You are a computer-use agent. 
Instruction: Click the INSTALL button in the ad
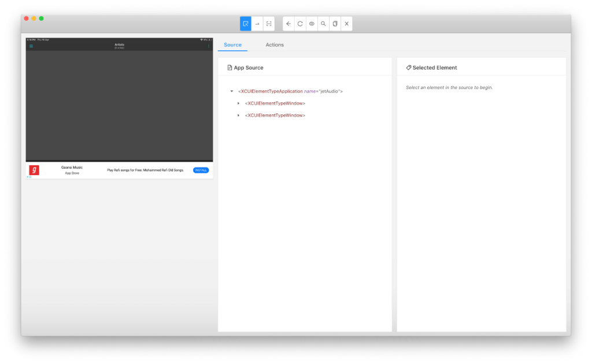201,170
